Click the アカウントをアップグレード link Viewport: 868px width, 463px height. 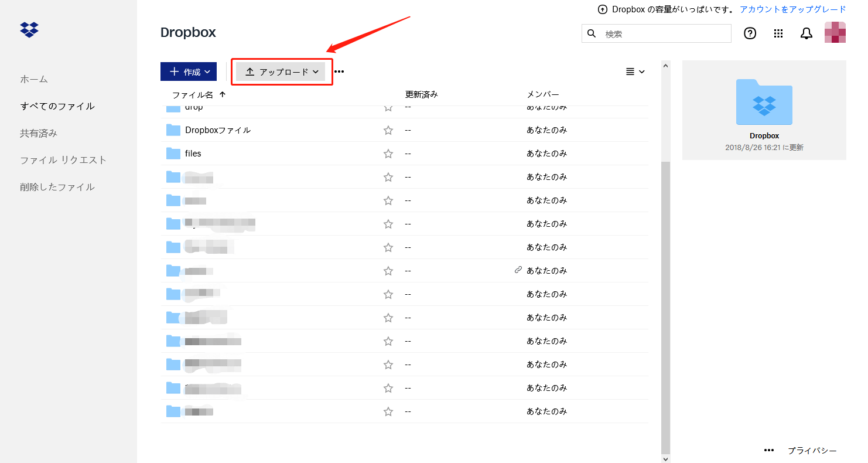793,9
